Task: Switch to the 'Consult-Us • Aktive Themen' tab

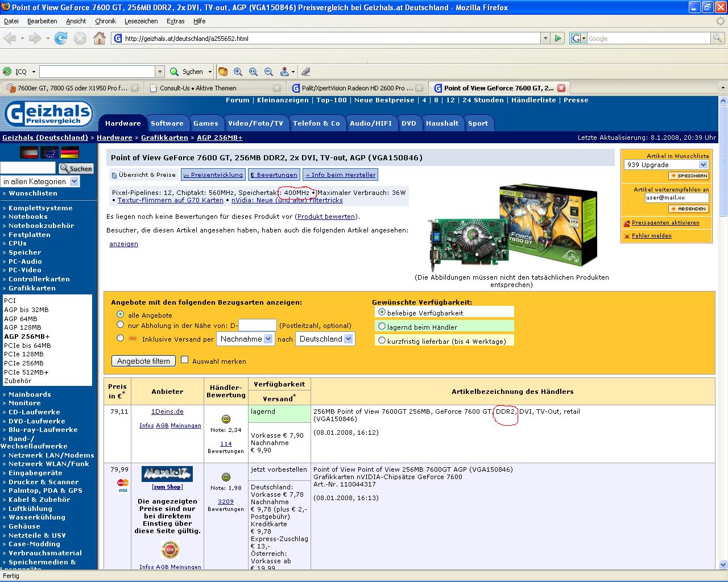Action: 214,88
